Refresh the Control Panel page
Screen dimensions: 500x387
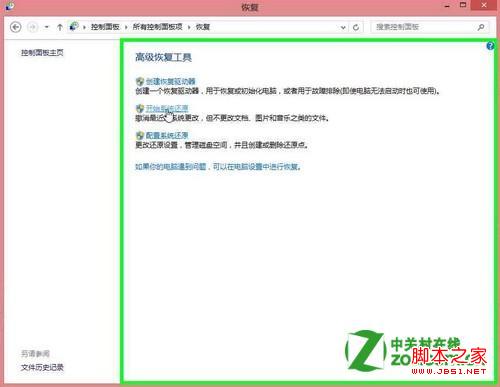click(356, 27)
